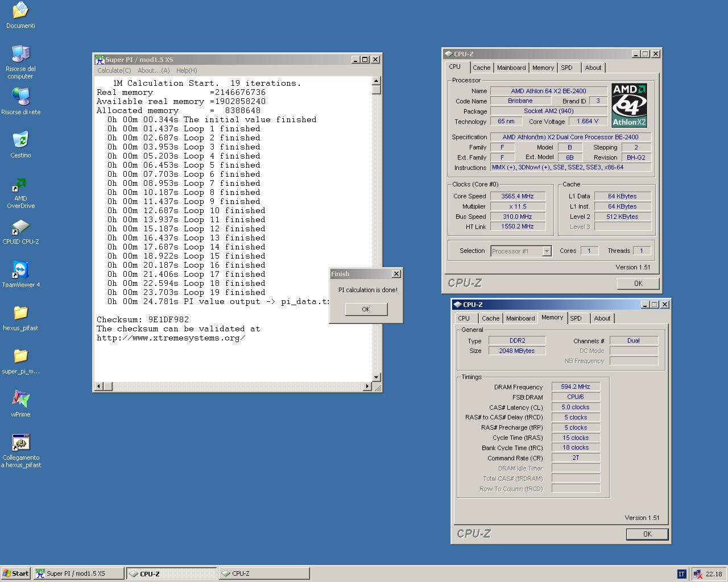The height and width of the screenshot is (582, 728).
Task: Select Mainboard tab in lower CPU-Z window
Action: pyautogui.click(x=520, y=318)
